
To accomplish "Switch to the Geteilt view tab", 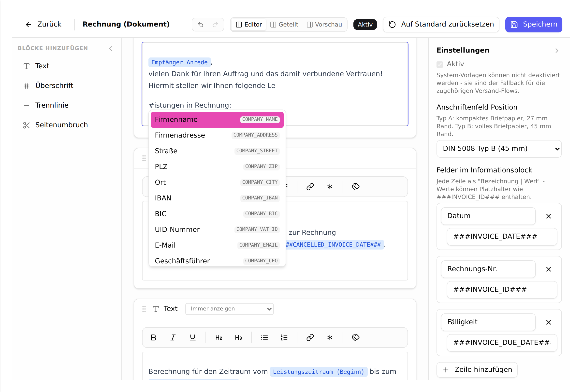I will pos(284,25).
